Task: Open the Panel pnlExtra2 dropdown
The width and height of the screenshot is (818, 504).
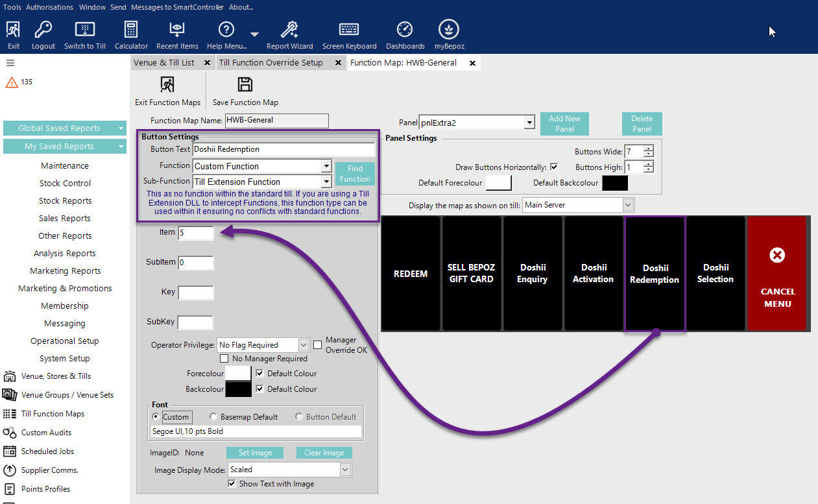Action: 529,122
